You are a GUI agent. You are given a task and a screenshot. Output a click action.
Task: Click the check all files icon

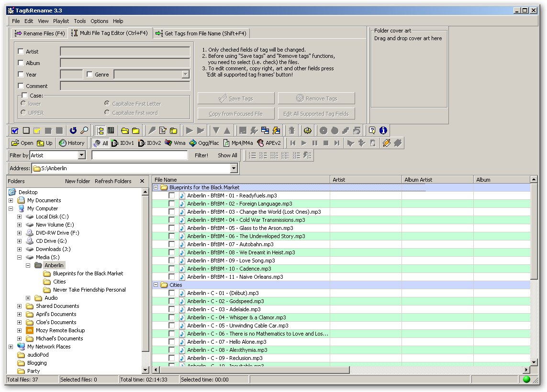[x=15, y=131]
